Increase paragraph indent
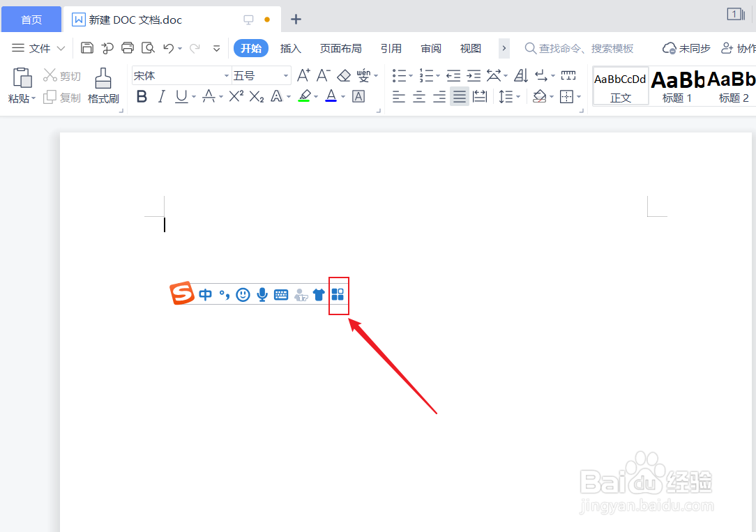This screenshot has height=532, width=756. click(474, 76)
